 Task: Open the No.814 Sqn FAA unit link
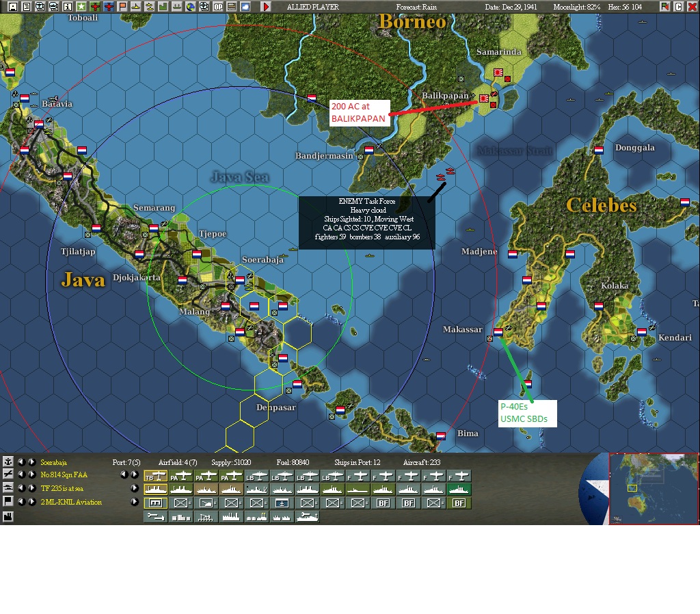click(x=64, y=475)
